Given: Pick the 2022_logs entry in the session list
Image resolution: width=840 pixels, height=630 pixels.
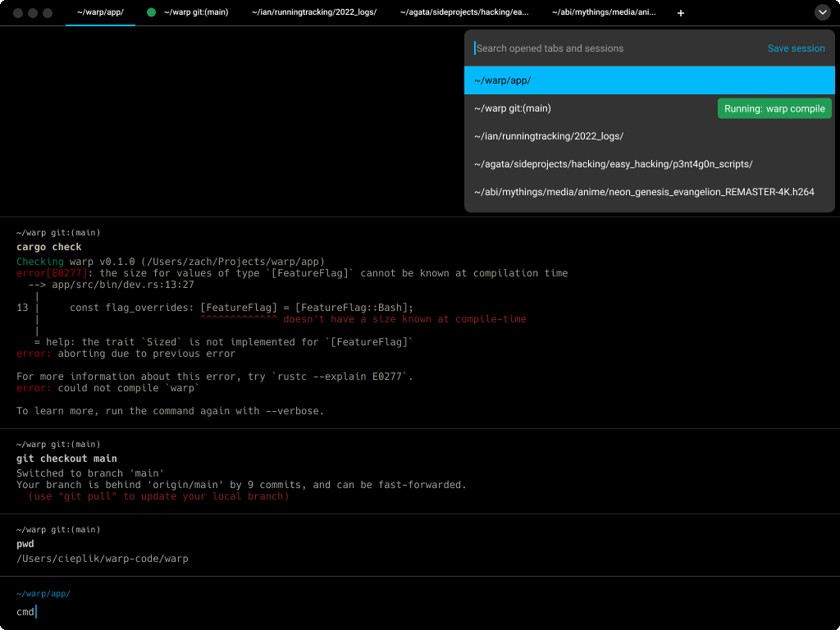Looking at the screenshot, I should pyautogui.click(x=549, y=136).
